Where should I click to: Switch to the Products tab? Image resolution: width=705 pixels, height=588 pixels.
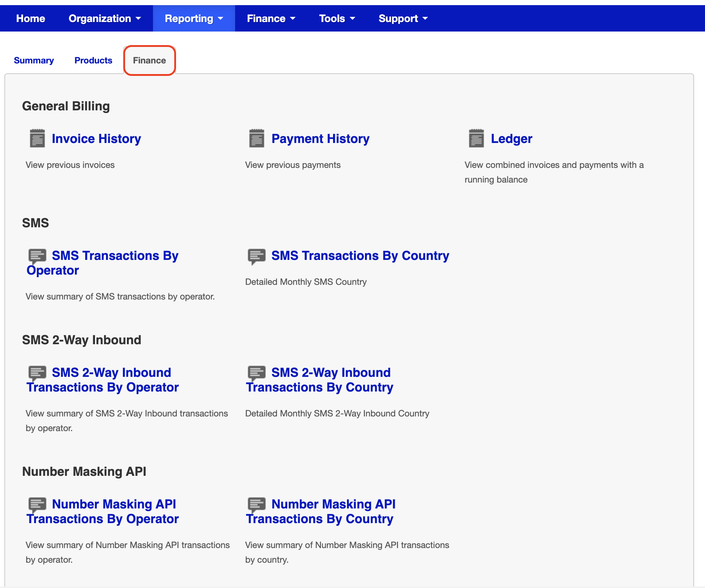pos(93,60)
